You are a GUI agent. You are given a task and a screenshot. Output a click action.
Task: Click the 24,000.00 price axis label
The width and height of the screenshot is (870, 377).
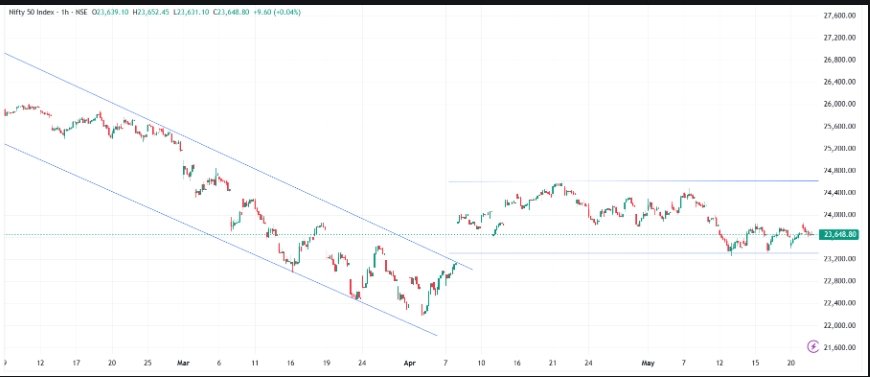pyautogui.click(x=838, y=215)
